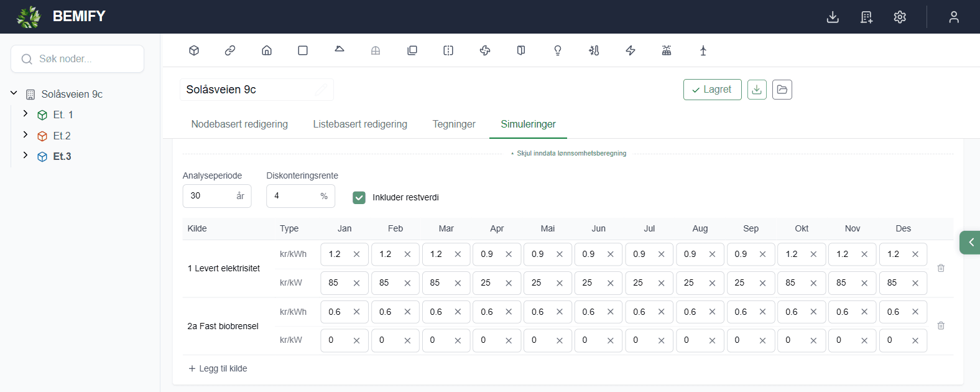Viewport: 980px width, 392px height.
Task: Click the Solåsveien 9c project name field
Action: (x=257, y=90)
